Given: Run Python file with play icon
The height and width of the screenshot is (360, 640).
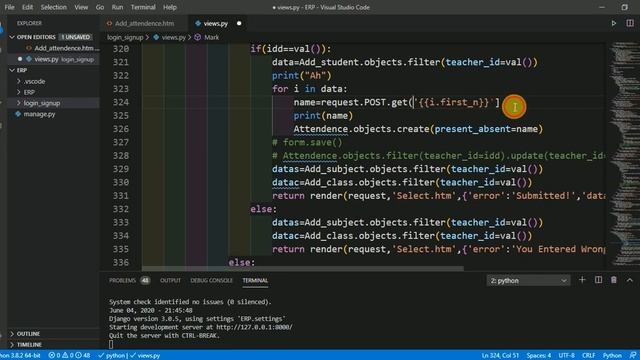Looking at the screenshot, I should click(x=613, y=23).
